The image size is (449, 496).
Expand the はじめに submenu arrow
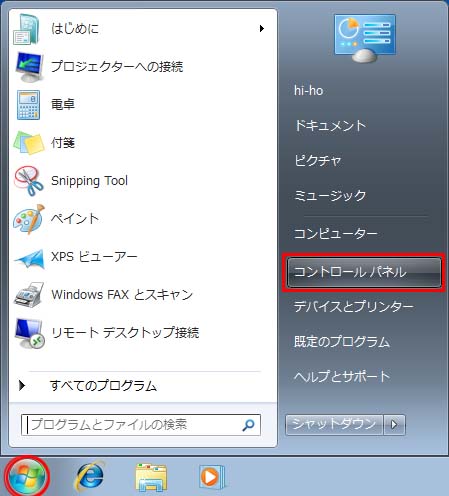click(x=262, y=29)
